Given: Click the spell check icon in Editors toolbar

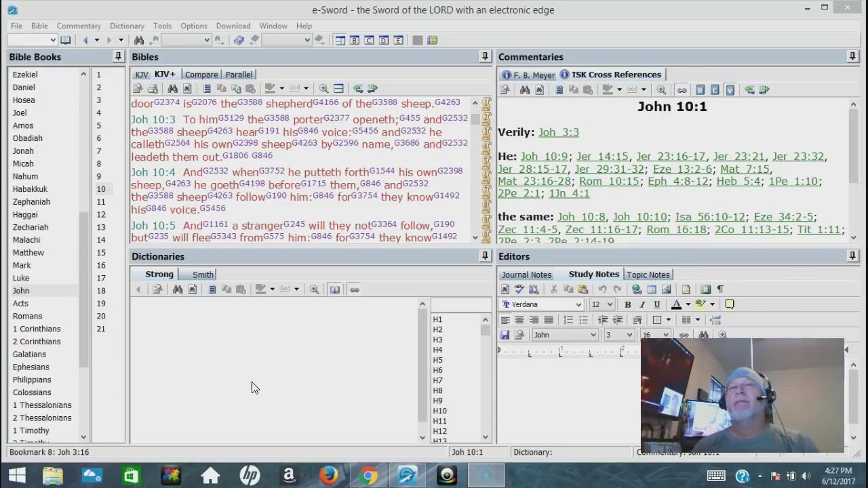Looking at the screenshot, I should point(519,289).
